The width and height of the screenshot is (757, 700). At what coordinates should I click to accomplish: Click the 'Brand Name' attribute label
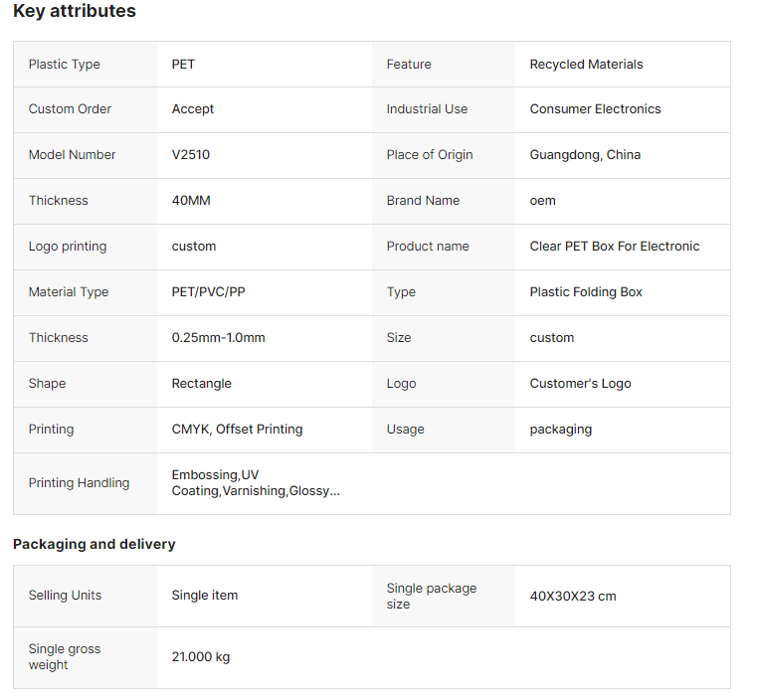[x=423, y=201]
